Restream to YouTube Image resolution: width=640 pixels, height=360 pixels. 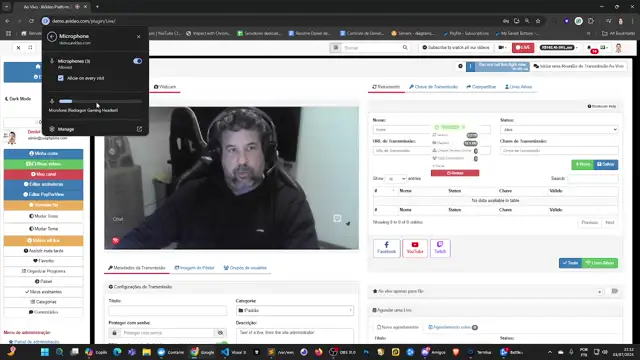(415, 248)
